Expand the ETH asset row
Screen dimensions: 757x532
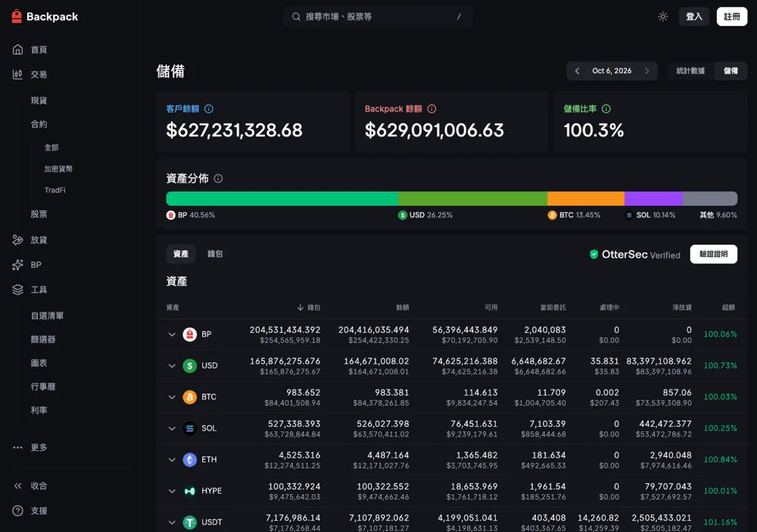[x=172, y=459]
